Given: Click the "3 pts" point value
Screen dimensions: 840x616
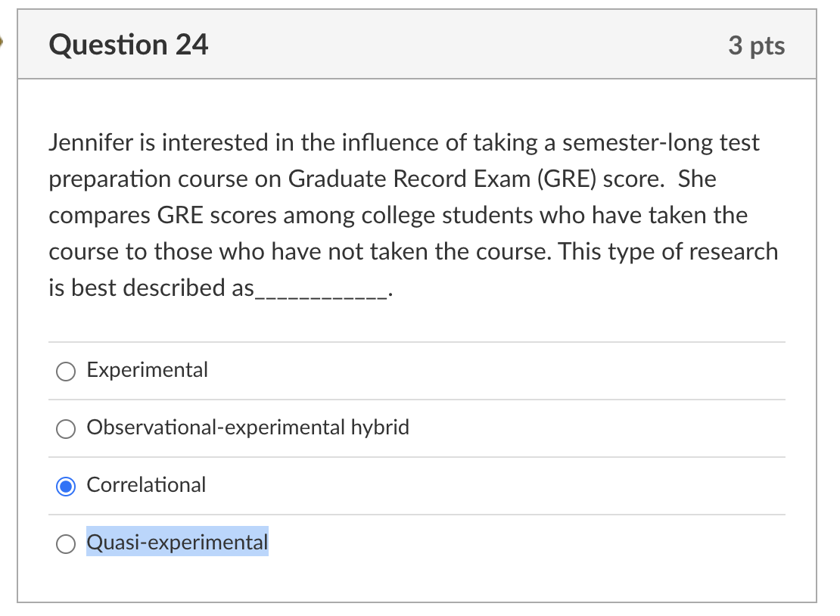Looking at the screenshot, I should click(x=756, y=46).
